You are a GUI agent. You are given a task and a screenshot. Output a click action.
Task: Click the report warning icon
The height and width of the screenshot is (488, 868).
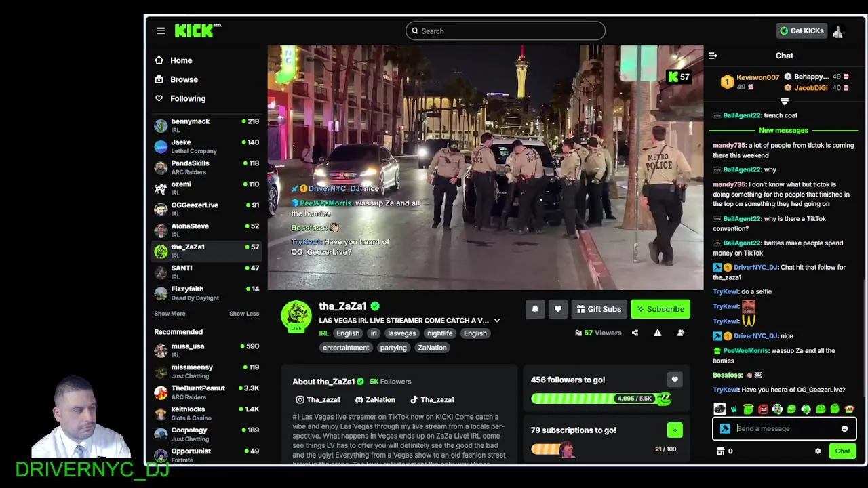pos(657,333)
